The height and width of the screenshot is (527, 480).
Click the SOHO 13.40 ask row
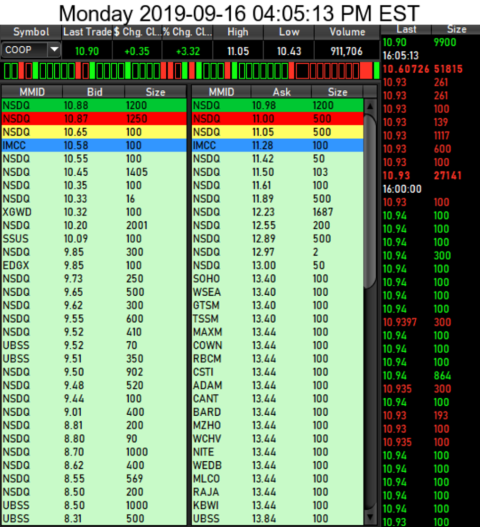click(x=278, y=279)
